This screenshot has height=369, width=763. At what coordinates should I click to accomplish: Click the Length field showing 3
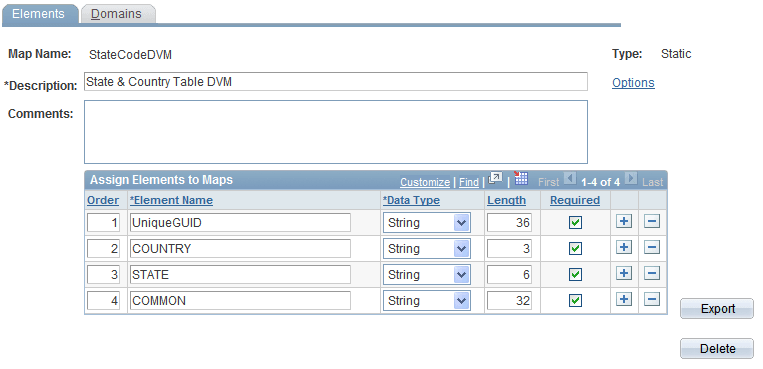[509, 249]
